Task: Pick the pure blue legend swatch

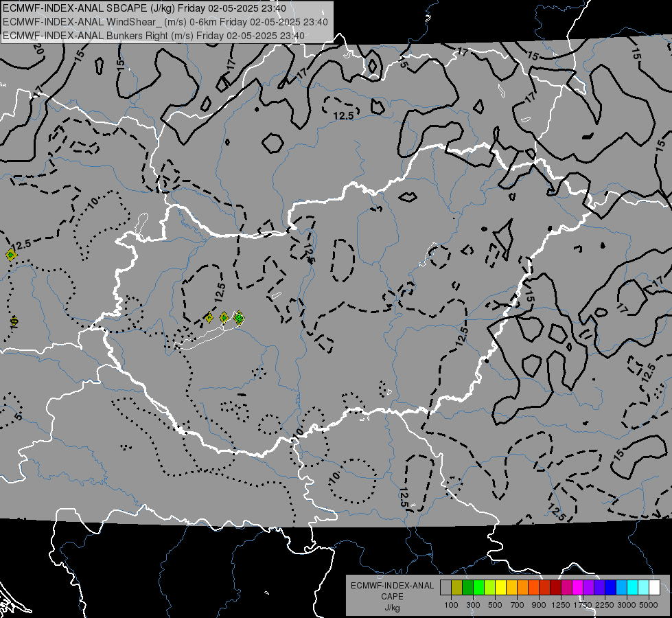Action: [611, 588]
